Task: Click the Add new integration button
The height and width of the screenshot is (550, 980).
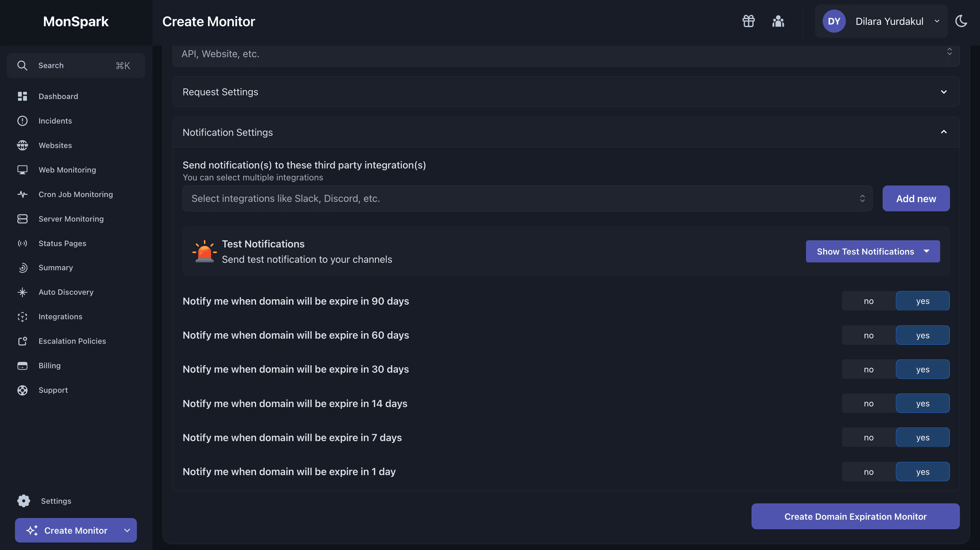Action: (916, 198)
